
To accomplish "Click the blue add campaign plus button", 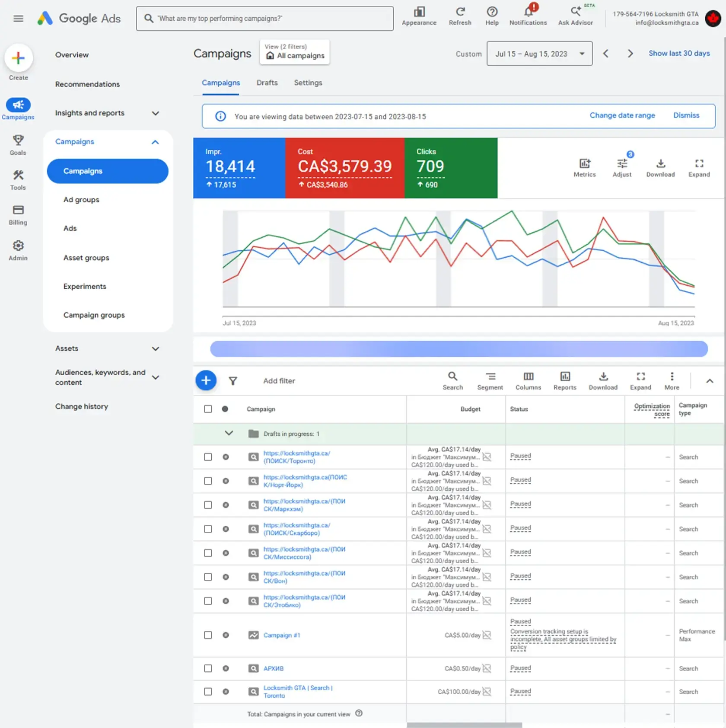I will pos(206,380).
